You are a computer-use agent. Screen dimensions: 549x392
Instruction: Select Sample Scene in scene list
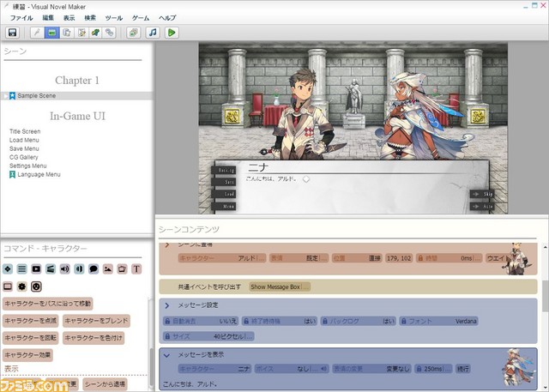(x=77, y=95)
